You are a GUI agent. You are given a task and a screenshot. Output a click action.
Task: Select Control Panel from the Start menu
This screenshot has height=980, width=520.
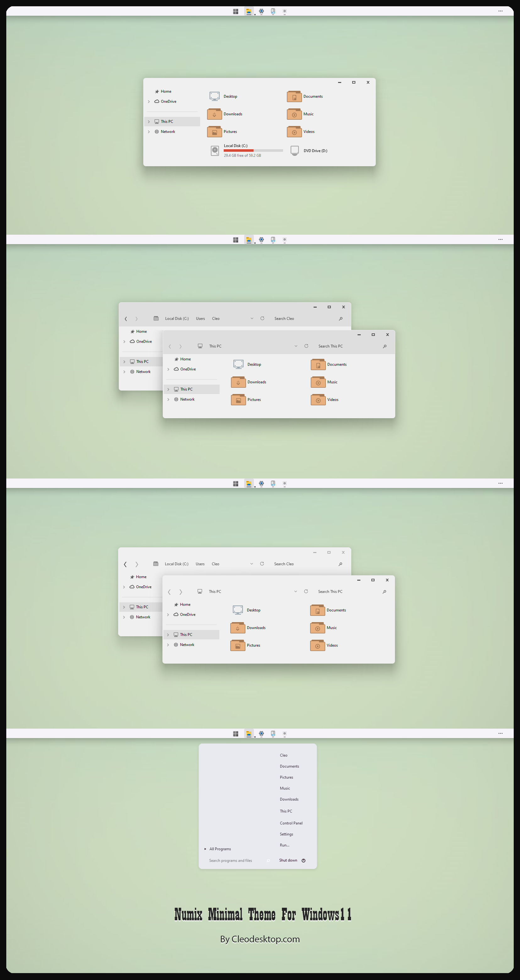click(291, 823)
